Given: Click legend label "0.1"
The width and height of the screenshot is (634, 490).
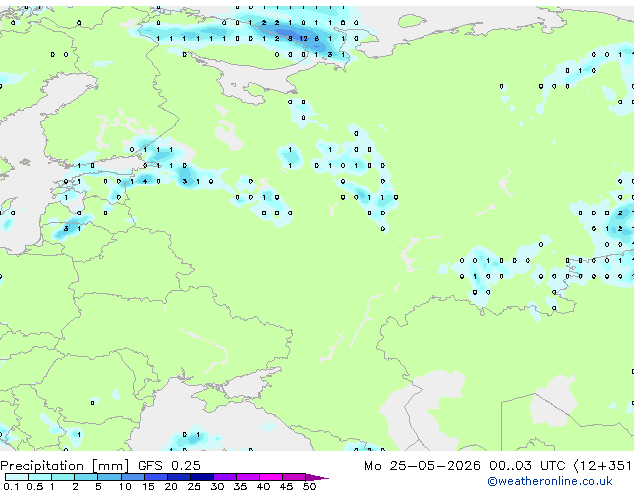Looking at the screenshot, I should tap(11, 486).
